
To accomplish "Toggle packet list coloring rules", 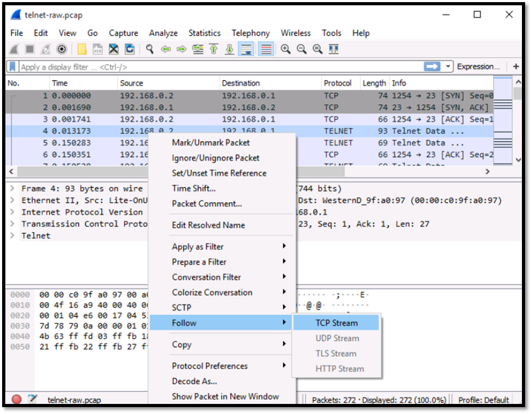I will tap(266, 49).
